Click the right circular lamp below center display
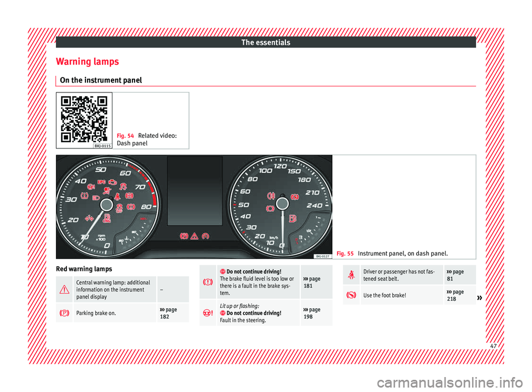The image size is (532, 392). coord(205,236)
